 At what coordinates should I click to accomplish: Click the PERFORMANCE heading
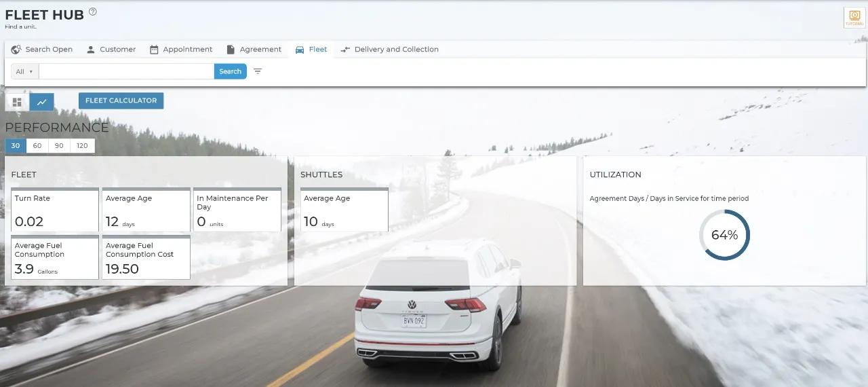pos(57,128)
